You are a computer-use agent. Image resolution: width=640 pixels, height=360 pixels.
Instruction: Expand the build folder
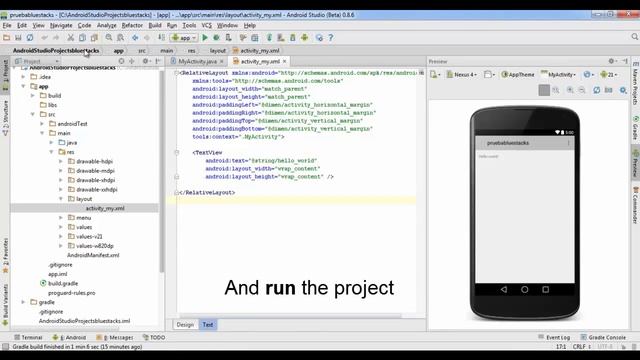[33, 96]
